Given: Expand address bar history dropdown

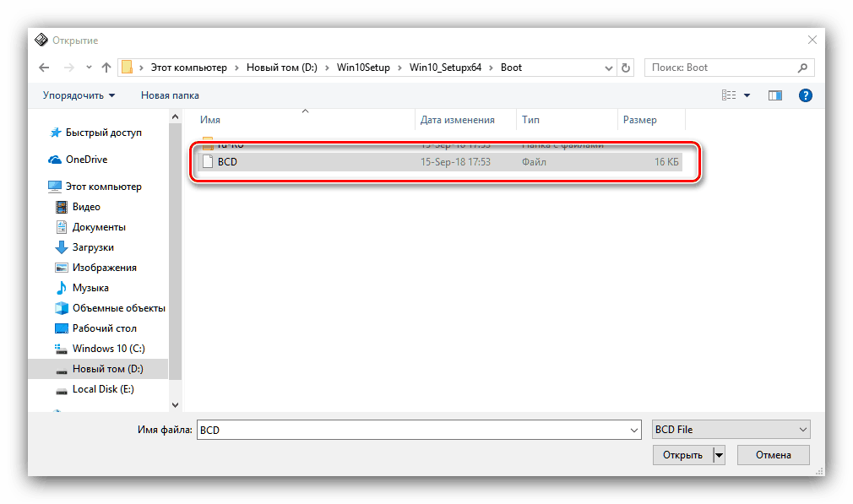Looking at the screenshot, I should tap(609, 68).
